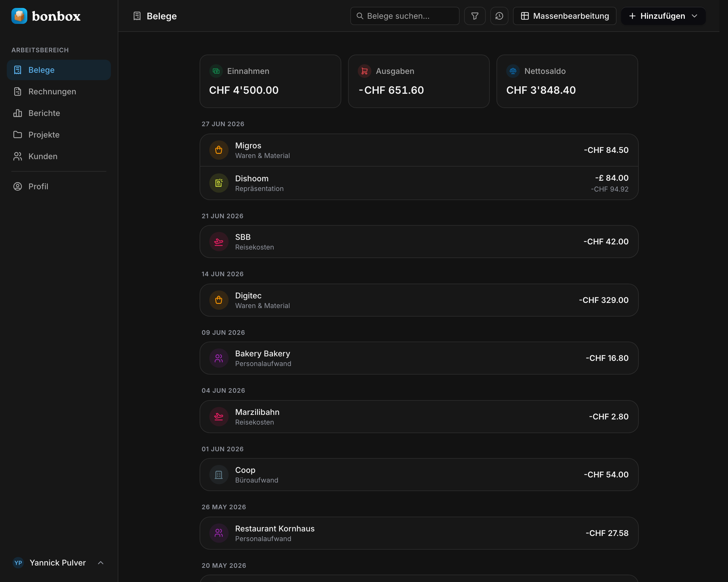Click the bonbox logo icon

[x=19, y=16]
